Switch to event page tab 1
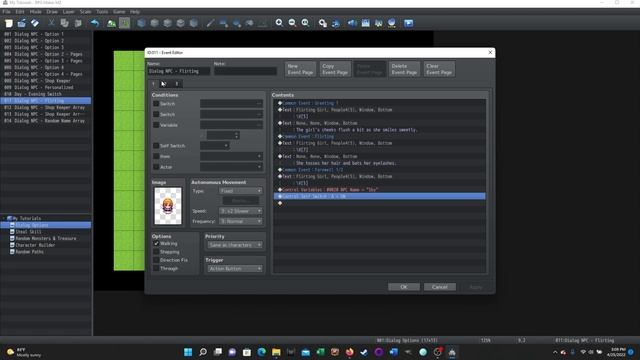 tap(153, 84)
